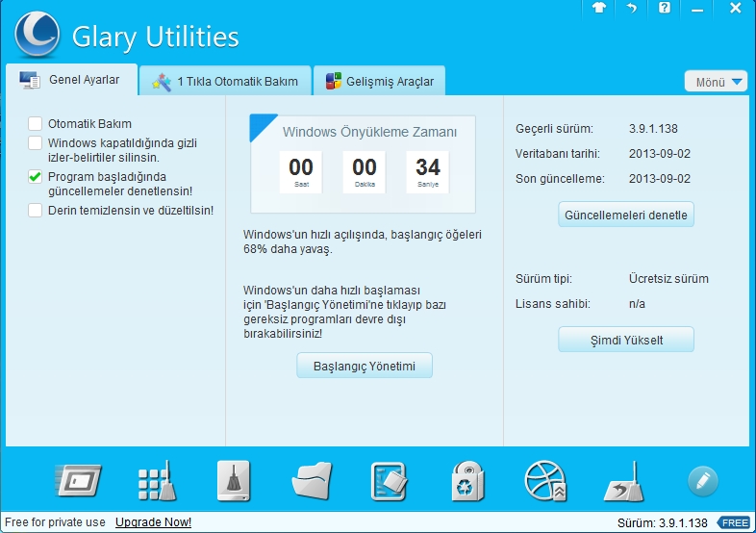Click the 00 Saat boot time counter
The width and height of the screenshot is (756, 533).
tap(301, 171)
